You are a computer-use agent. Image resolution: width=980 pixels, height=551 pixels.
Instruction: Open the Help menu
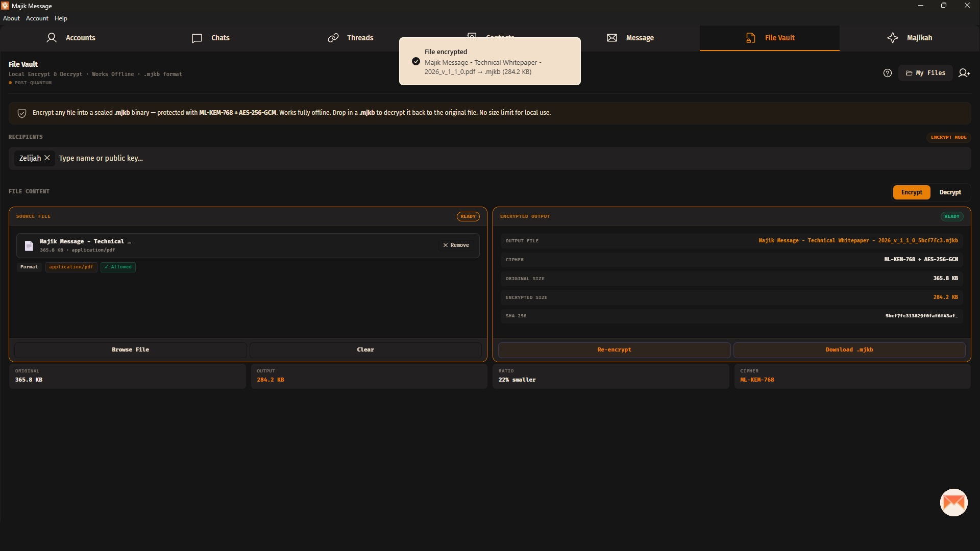(x=61, y=18)
